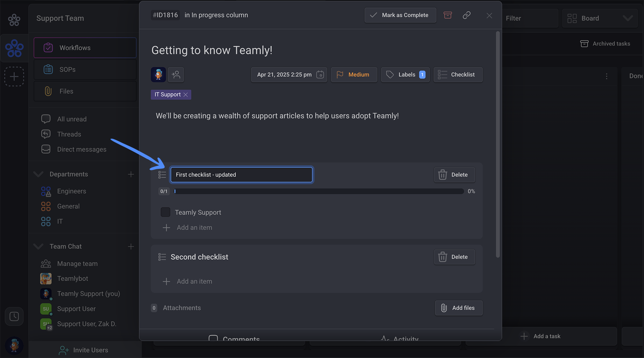Screen dimensions: 644x358
Task: Add a new department with plus icon
Action: [131, 174]
